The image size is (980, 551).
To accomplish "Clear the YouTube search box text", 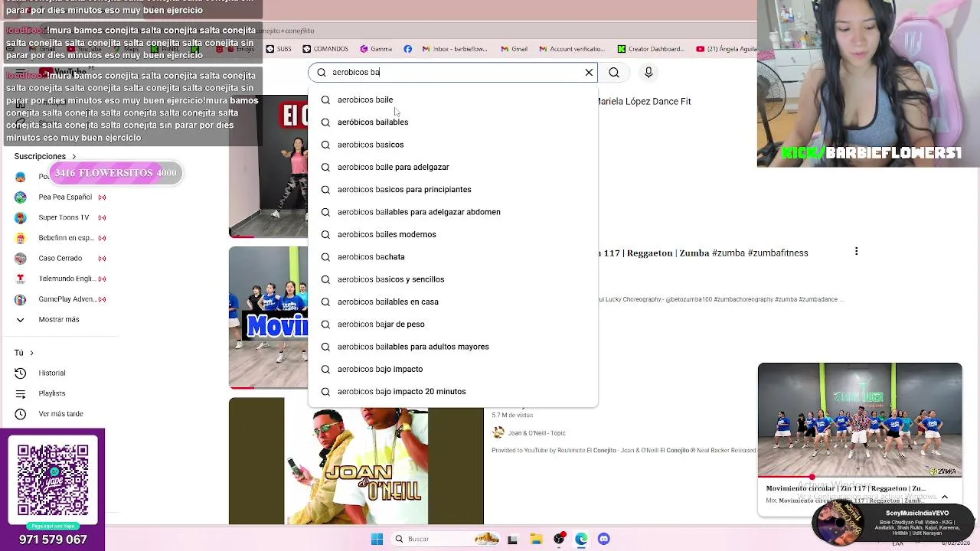I will point(589,72).
